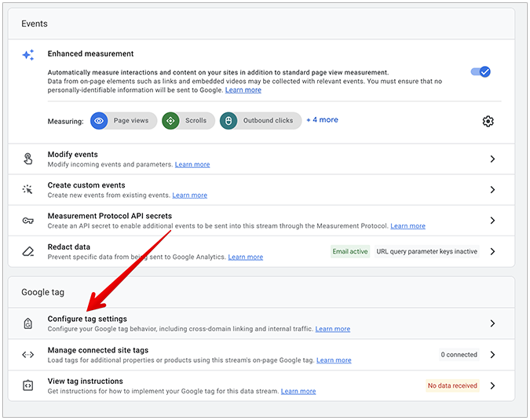
Task: Open the Measurement Protocol API secrets row
Action: (261, 221)
